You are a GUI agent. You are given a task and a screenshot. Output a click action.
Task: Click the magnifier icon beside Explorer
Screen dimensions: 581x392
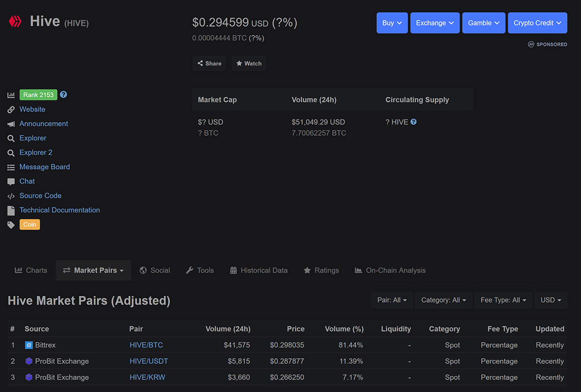(x=11, y=138)
